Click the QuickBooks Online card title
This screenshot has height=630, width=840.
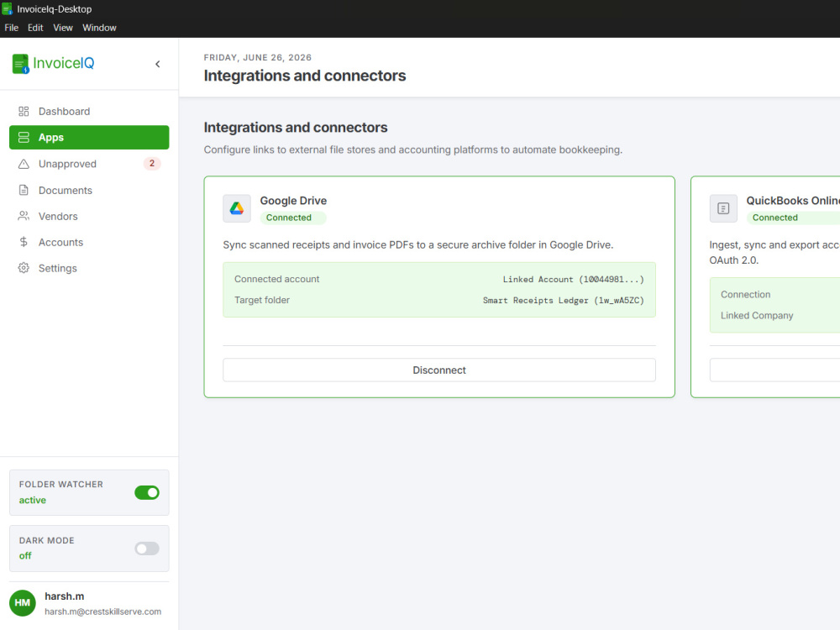point(793,201)
